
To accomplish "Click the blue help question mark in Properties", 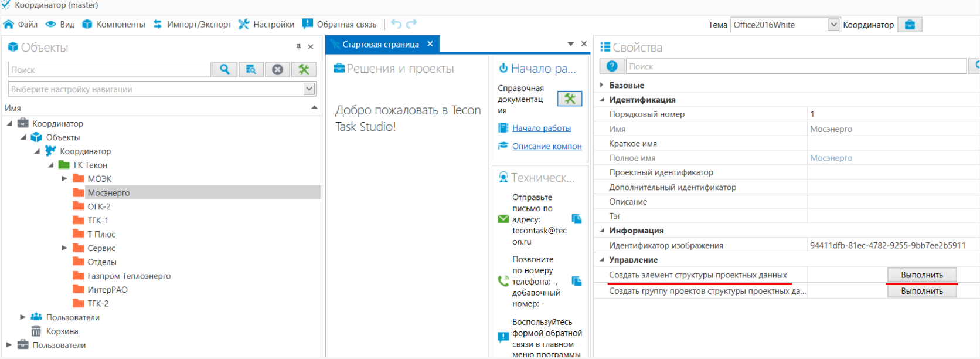I will coord(612,66).
